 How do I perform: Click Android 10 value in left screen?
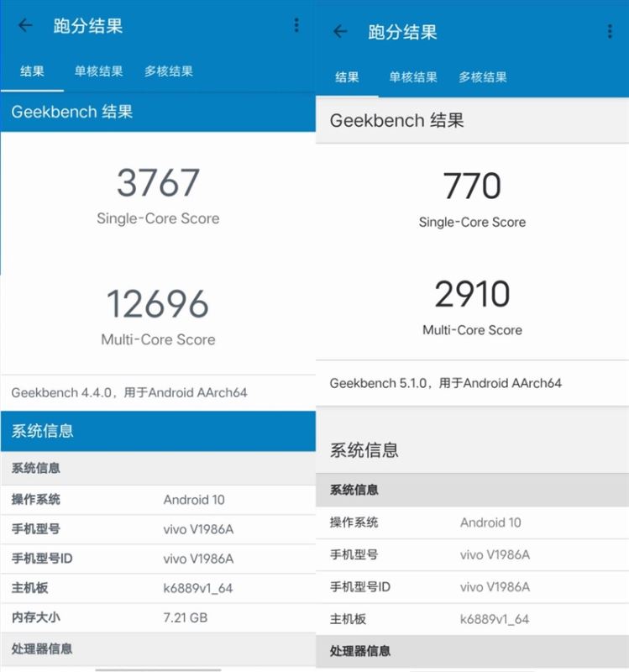coord(194,500)
